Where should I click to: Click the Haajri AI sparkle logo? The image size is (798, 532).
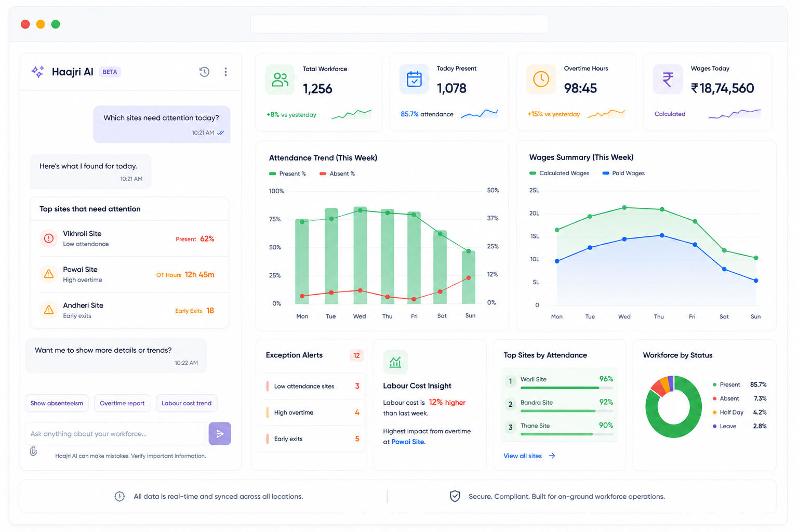click(37, 72)
